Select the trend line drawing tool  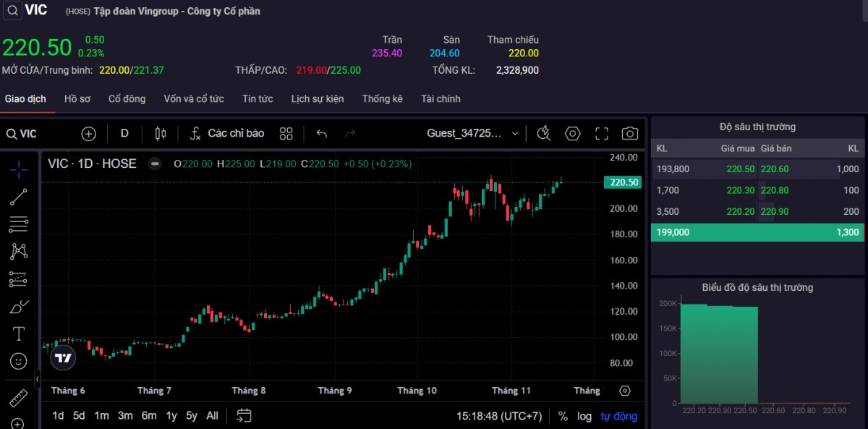19,197
